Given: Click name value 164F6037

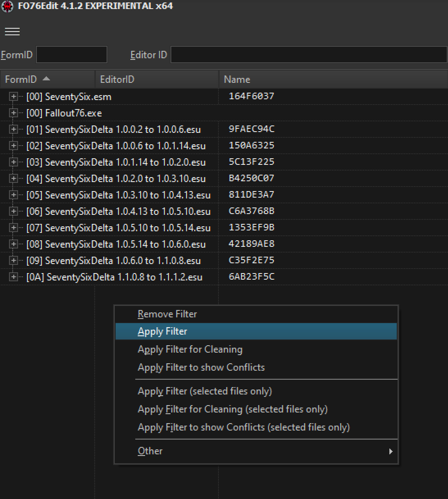Looking at the screenshot, I should [x=251, y=96].
